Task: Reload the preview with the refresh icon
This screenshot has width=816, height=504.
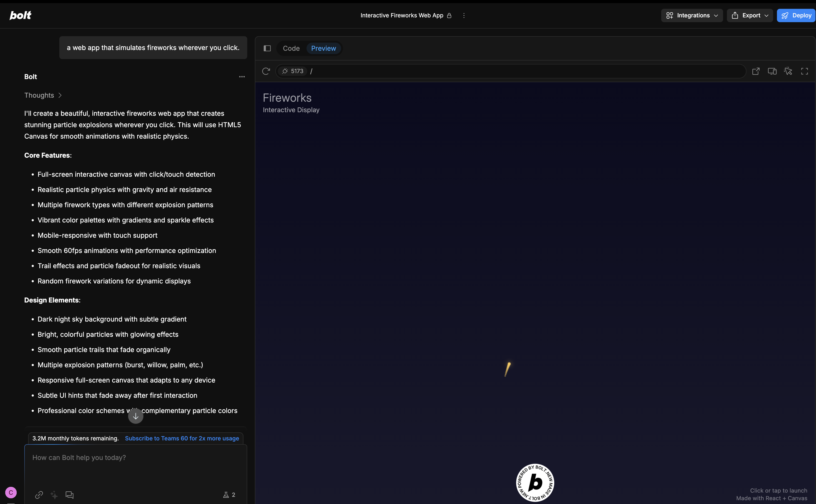Action: [x=266, y=71]
